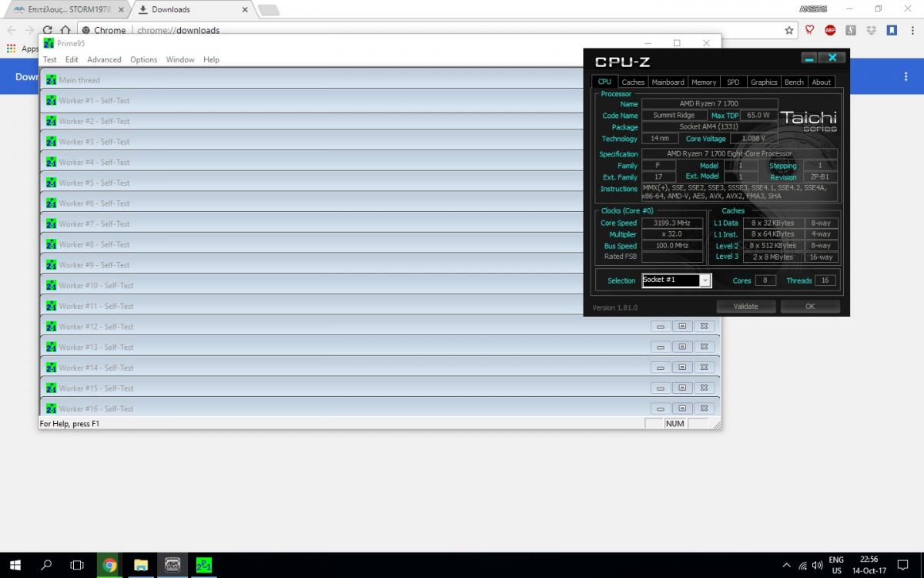Click the OK button in CPU-Z

pyautogui.click(x=810, y=306)
